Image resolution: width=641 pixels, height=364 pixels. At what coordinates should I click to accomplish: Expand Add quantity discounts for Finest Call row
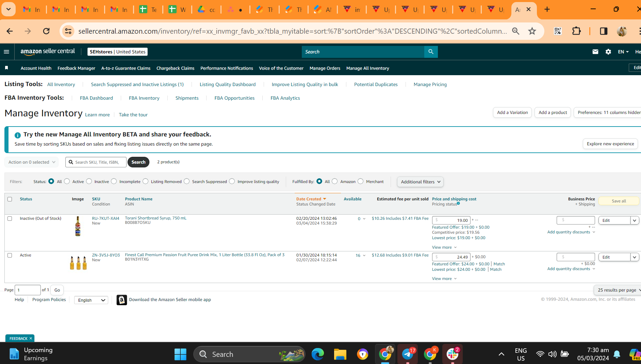571,269
